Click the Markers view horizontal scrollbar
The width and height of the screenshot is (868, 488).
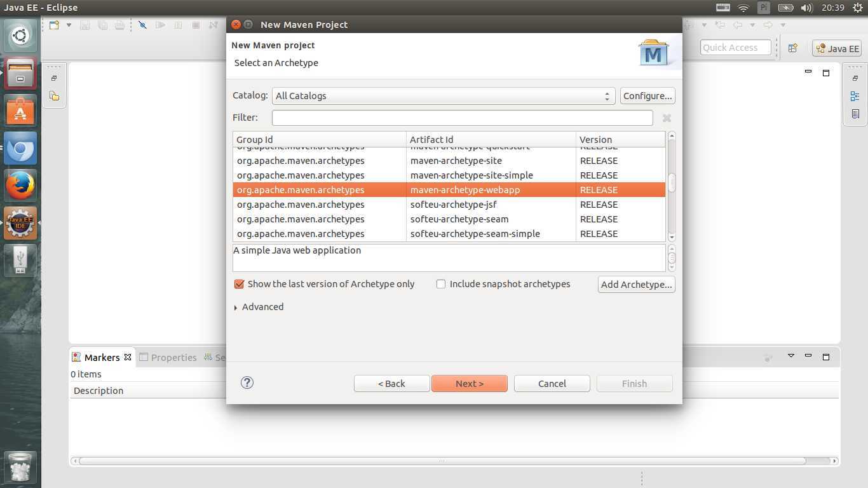454,461
